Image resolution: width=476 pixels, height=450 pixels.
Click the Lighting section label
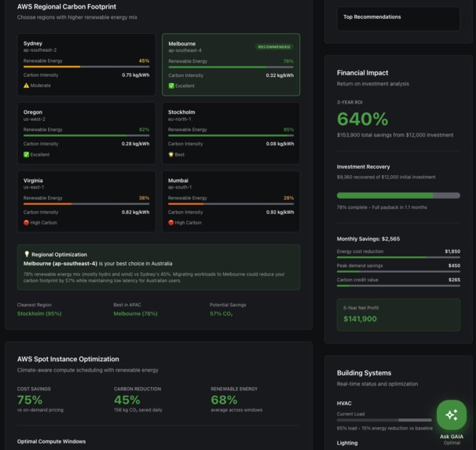click(x=347, y=443)
